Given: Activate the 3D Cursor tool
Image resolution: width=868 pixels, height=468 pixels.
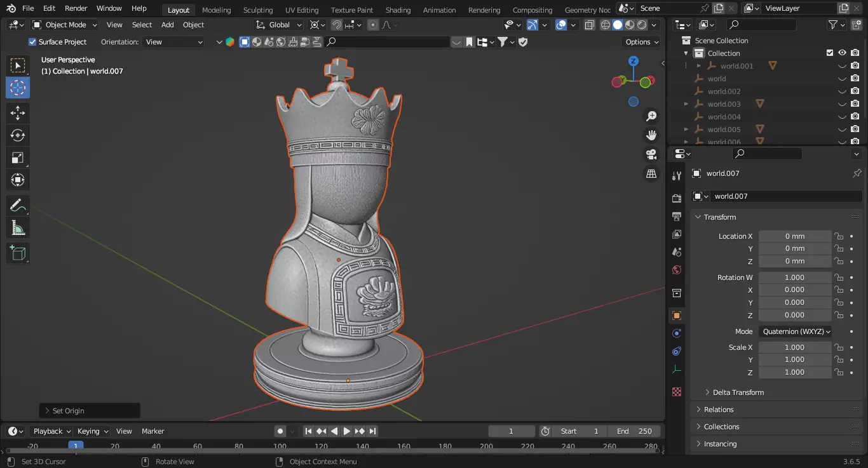Looking at the screenshot, I should 18,88.
